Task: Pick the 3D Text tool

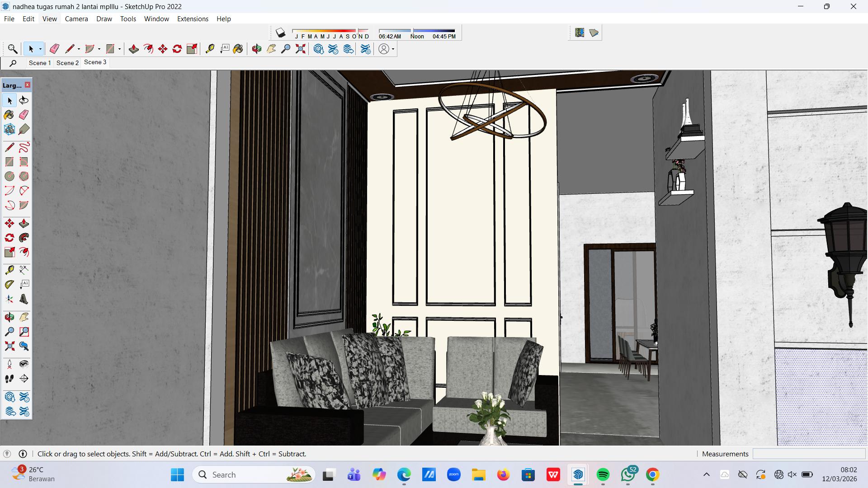Action: click(x=24, y=299)
